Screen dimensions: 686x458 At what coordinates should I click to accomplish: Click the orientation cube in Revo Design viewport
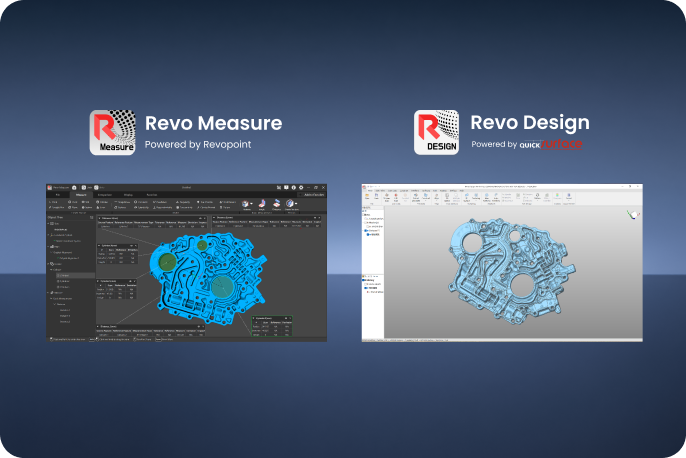[x=633, y=214]
